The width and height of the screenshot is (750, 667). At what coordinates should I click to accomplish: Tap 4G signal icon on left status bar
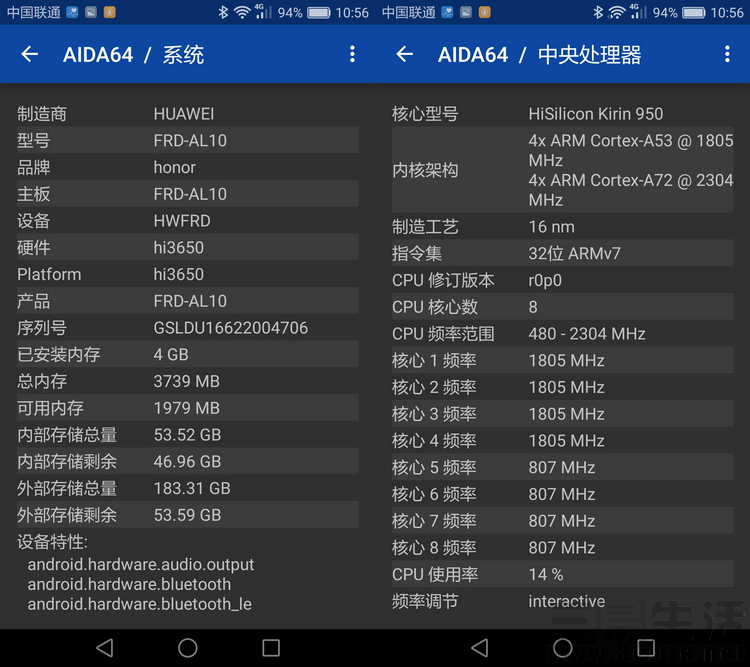pos(263,11)
